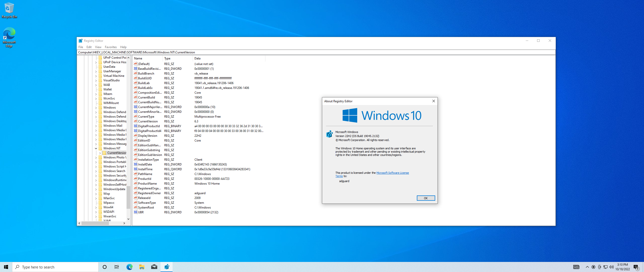Collapse the Windows NT tree node

[x=96, y=148]
